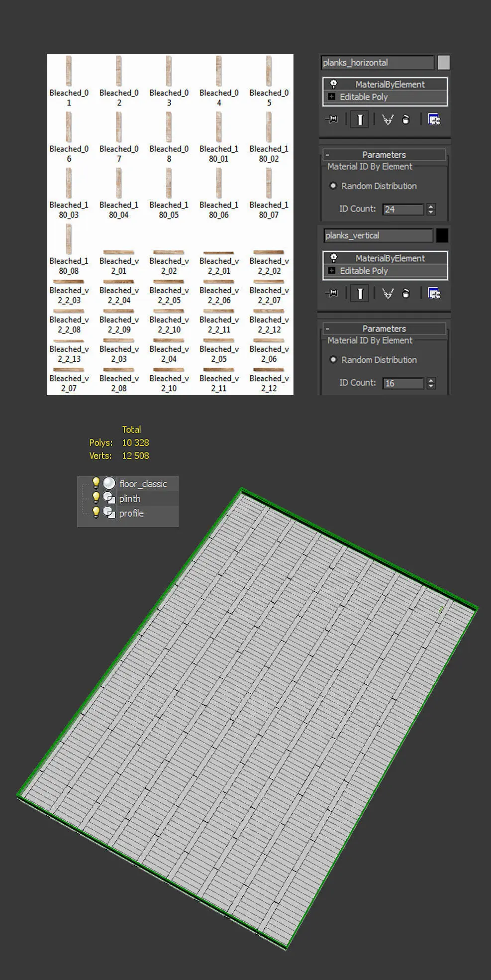Click the sphere object icon beside floor_classic
The height and width of the screenshot is (980, 491).
click(109, 483)
